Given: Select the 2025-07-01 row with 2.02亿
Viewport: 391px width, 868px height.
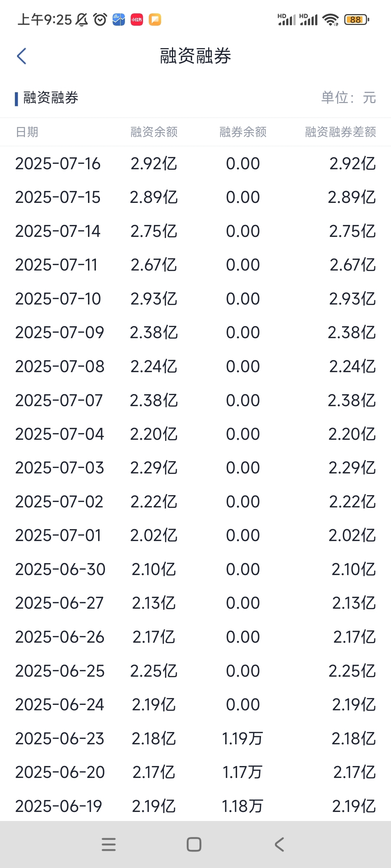Looking at the screenshot, I should pyautogui.click(x=195, y=535).
